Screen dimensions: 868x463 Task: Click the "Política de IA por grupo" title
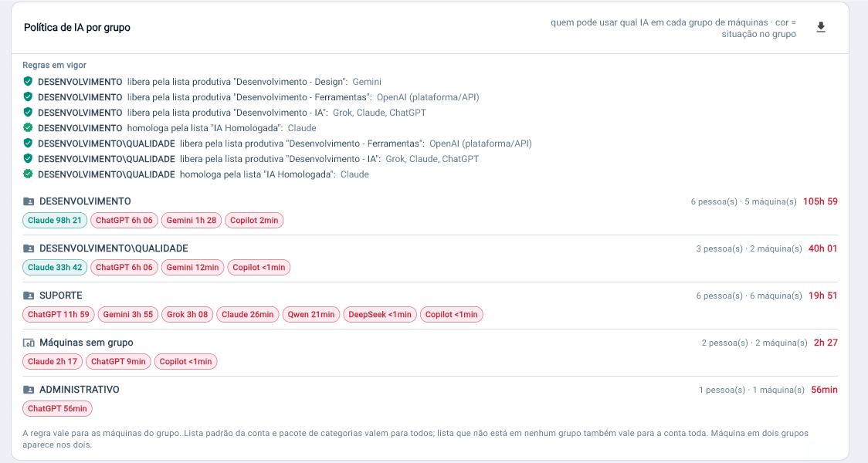point(77,28)
